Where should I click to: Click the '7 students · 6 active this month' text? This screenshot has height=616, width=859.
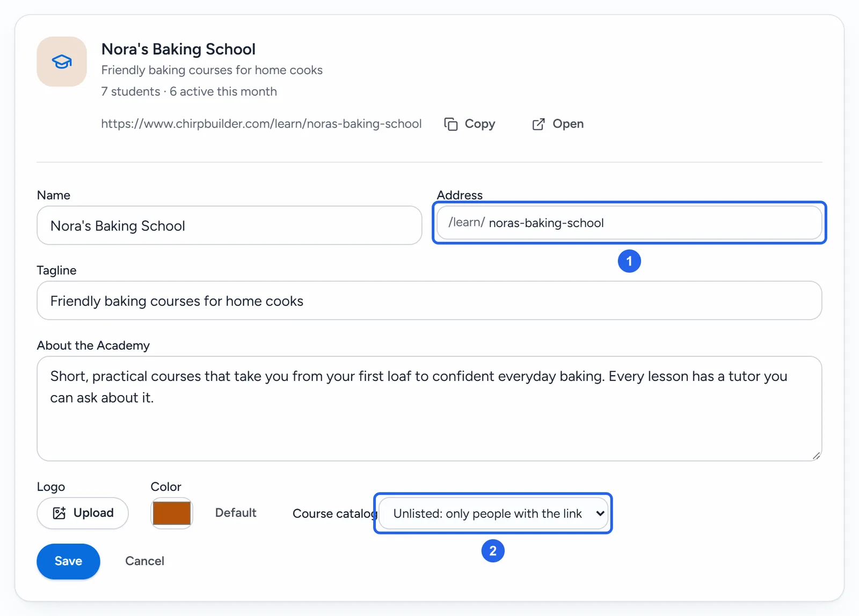189,92
